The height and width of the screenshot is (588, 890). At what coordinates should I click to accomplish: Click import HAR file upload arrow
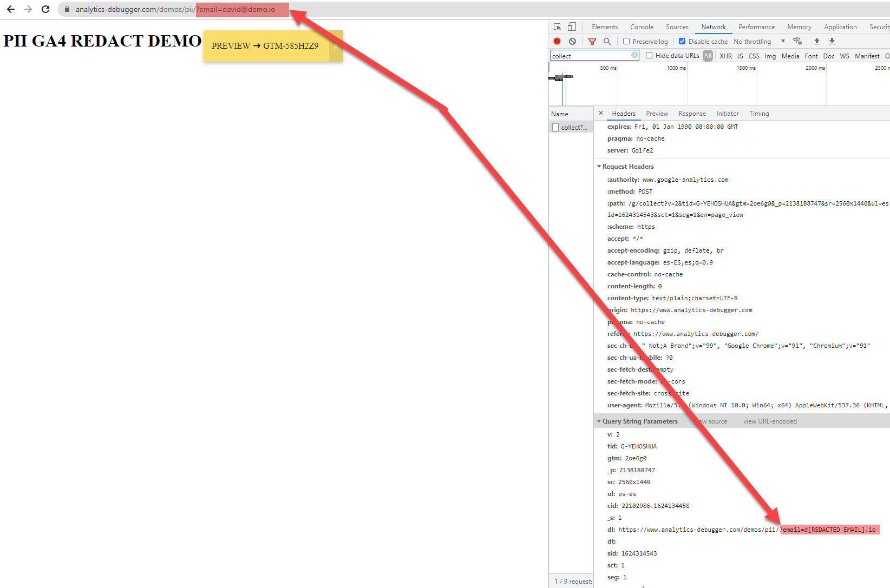point(817,41)
